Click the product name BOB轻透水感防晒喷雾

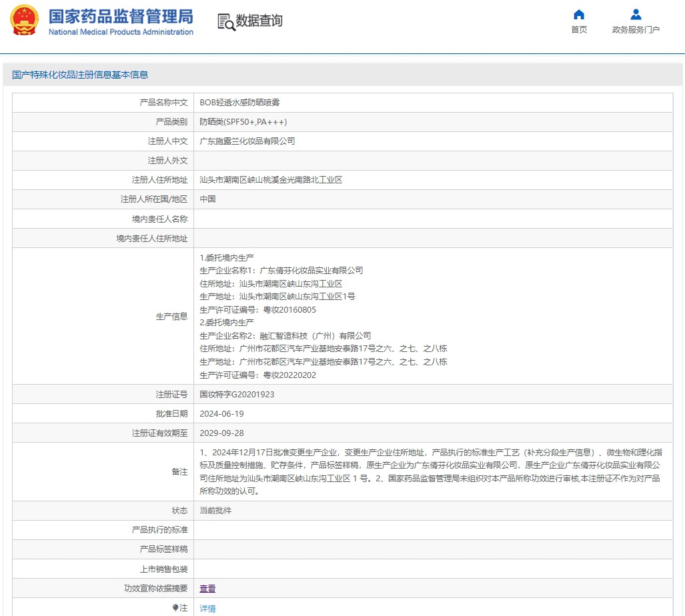239,103
